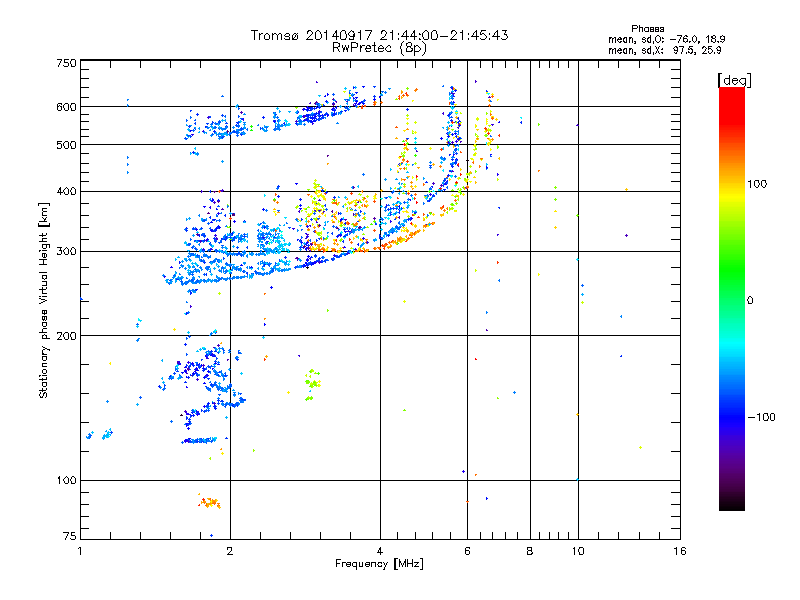This screenshot has width=800, height=600.
Task: Click the '6' frequency axis tick label
Action: tap(467, 551)
